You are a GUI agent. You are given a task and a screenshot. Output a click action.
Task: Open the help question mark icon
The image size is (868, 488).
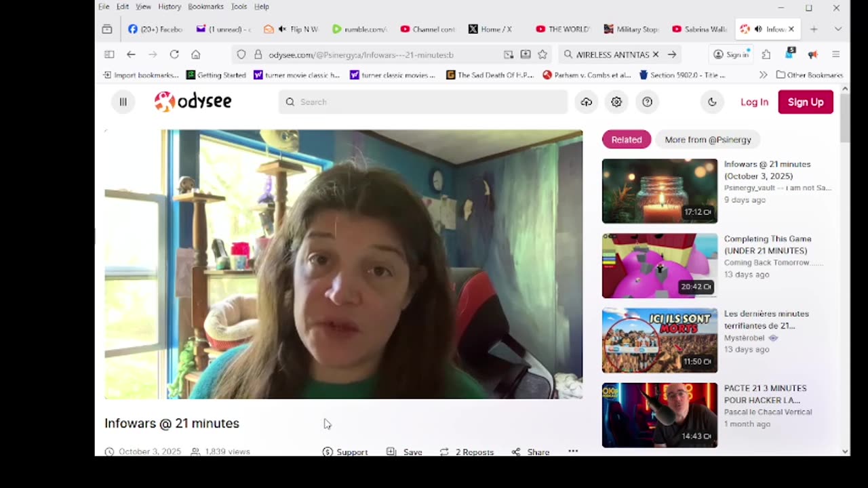click(648, 102)
